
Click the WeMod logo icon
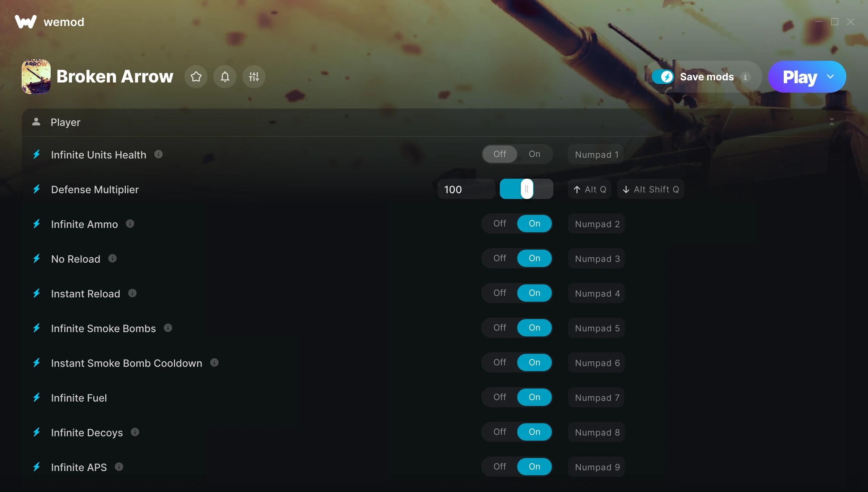[26, 22]
